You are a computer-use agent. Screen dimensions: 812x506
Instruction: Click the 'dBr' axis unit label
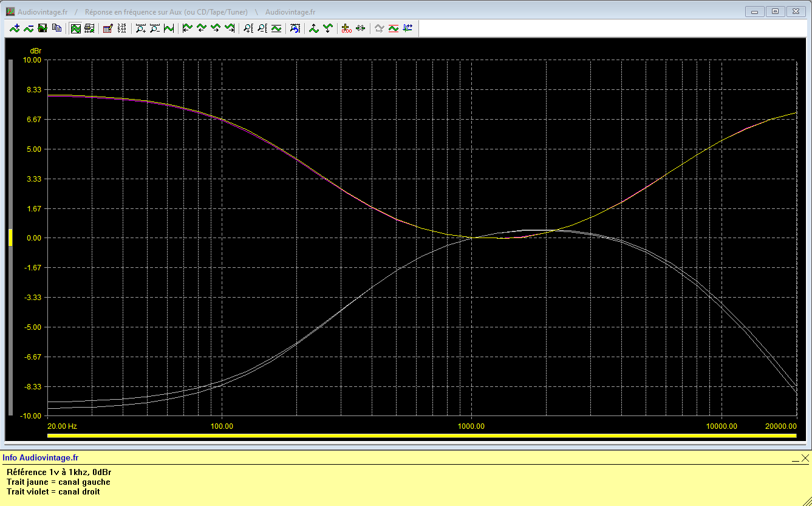point(36,51)
